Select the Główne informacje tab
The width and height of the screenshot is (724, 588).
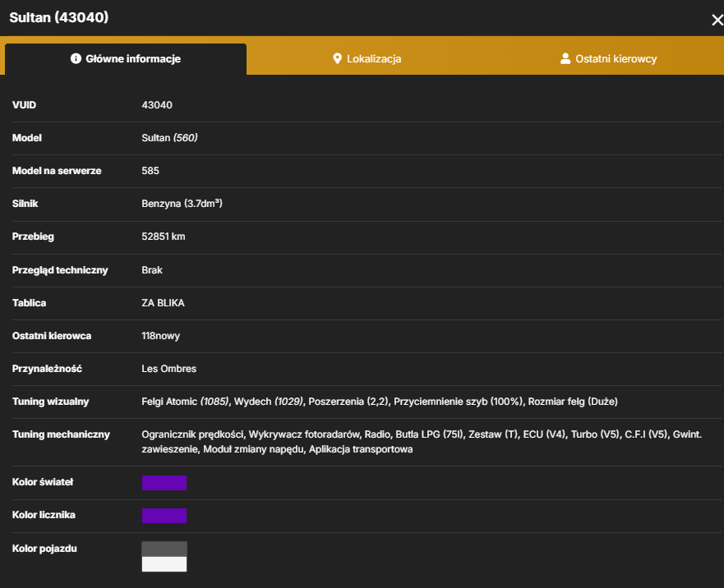[x=126, y=59]
